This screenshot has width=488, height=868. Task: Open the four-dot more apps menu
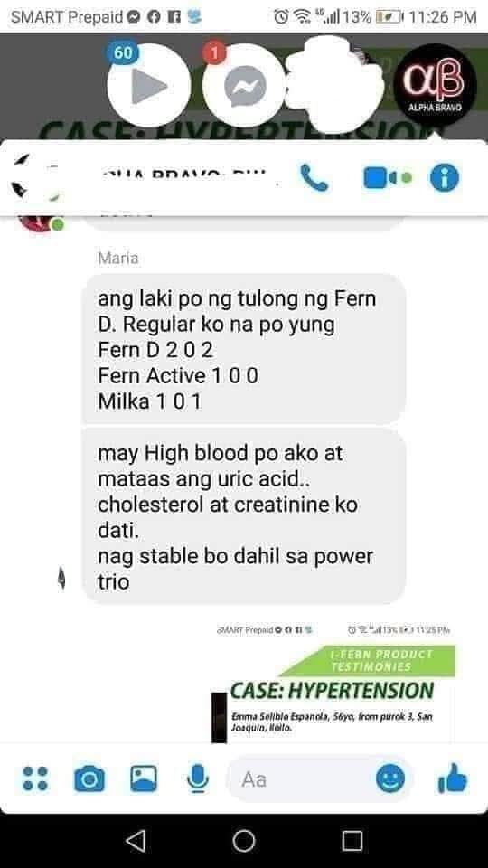pos(35,778)
